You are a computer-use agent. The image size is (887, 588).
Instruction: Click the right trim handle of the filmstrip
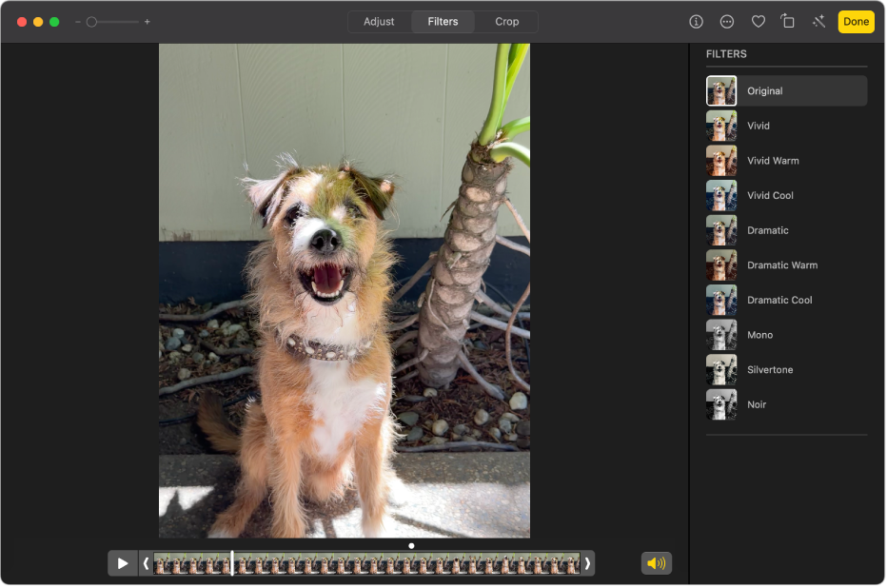click(x=587, y=563)
